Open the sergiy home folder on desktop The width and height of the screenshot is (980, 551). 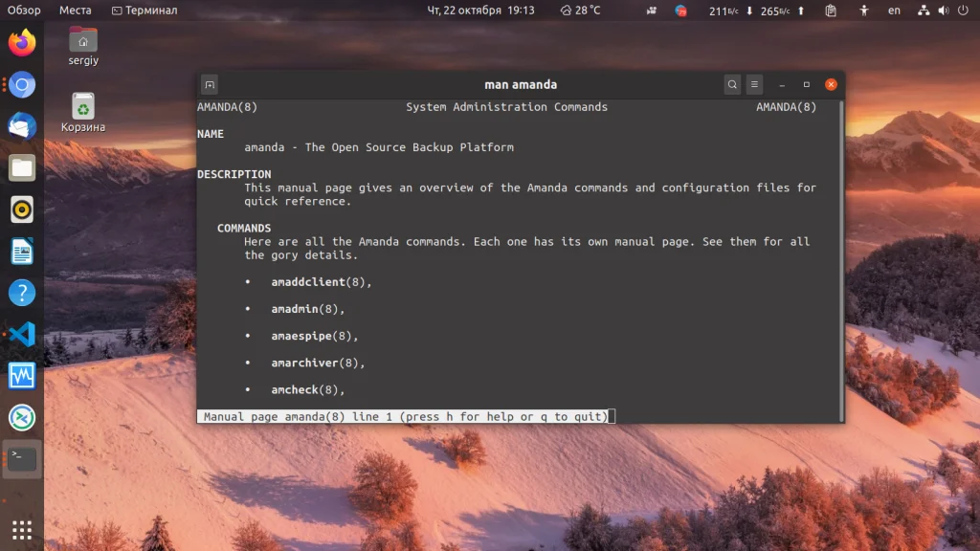83,46
